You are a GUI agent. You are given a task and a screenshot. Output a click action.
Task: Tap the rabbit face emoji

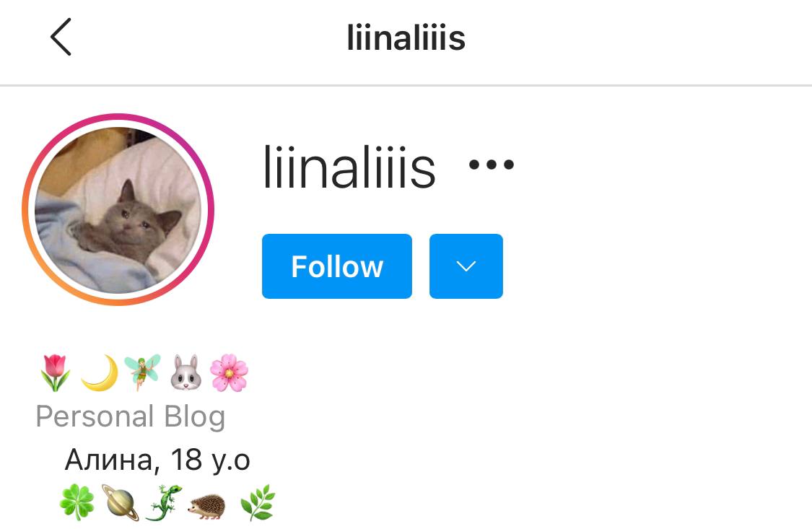click(x=186, y=372)
